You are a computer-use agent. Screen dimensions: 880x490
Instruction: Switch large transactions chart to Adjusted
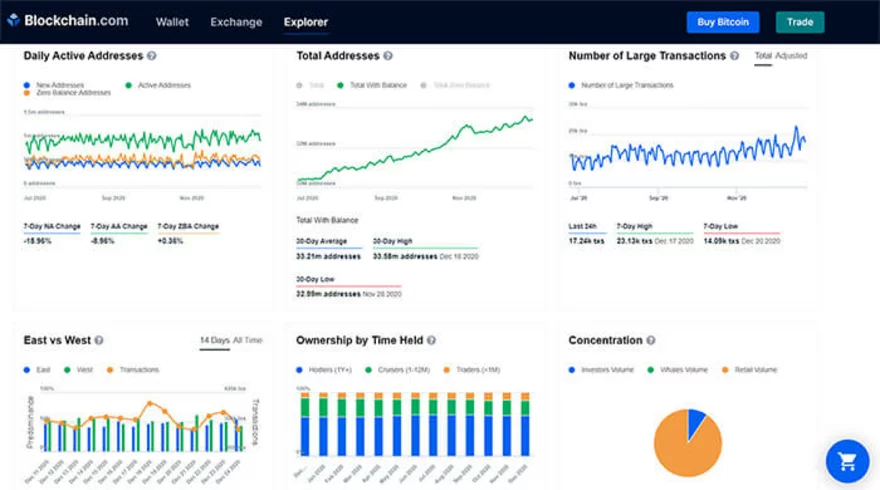point(791,56)
